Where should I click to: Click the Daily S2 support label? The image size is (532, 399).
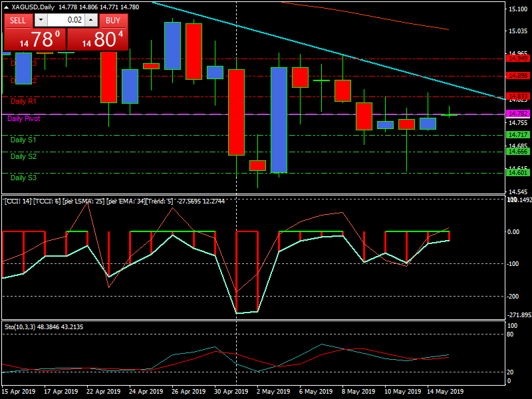coord(23,156)
